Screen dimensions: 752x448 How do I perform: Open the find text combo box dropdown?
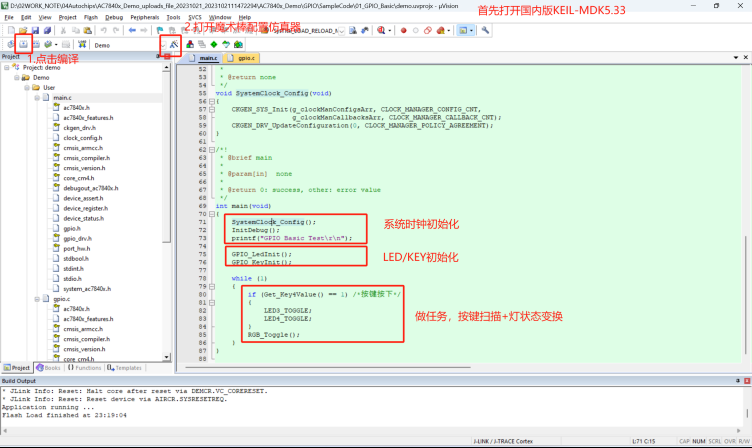342,31
